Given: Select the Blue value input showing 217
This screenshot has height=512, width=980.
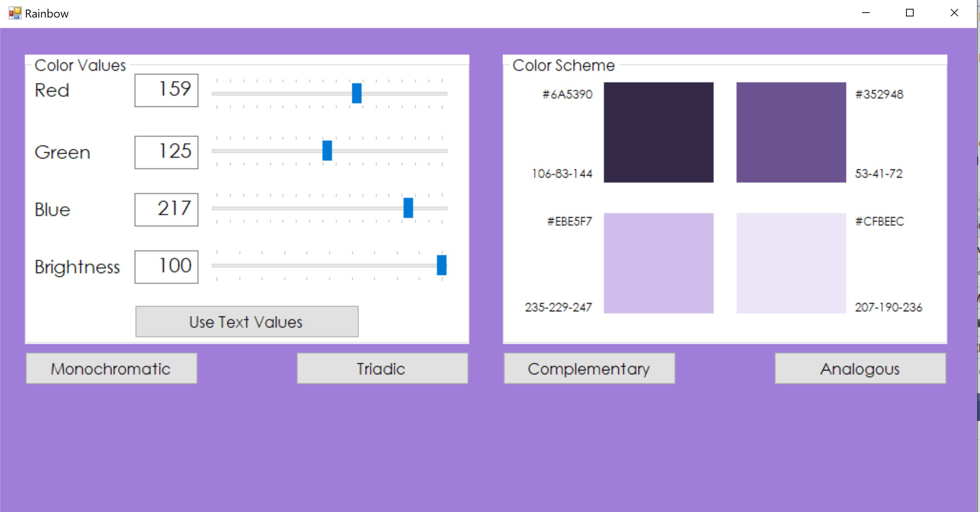Looking at the screenshot, I should click(x=166, y=210).
